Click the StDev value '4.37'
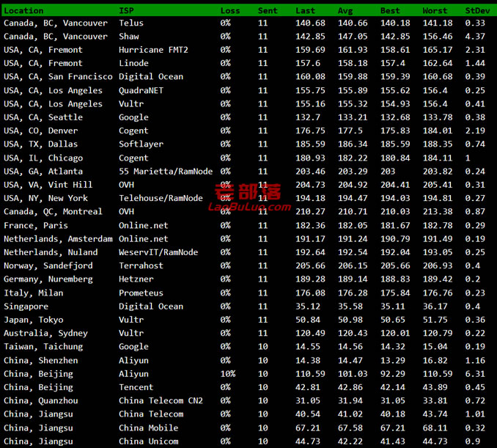Image resolution: width=497 pixels, height=448 pixels. 475,37
